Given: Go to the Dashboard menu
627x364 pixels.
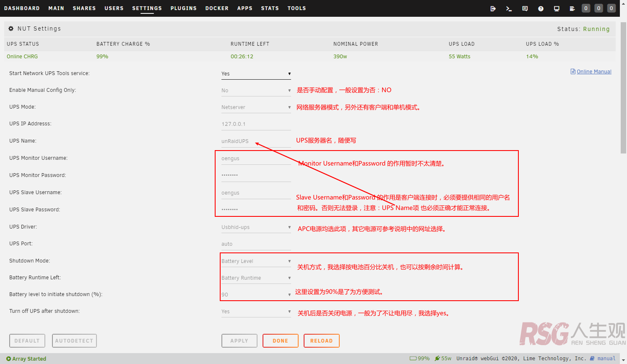Looking at the screenshot, I should click(22, 8).
